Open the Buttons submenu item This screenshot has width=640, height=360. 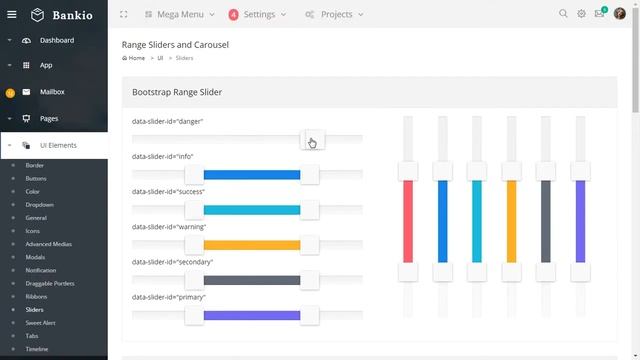click(x=36, y=178)
